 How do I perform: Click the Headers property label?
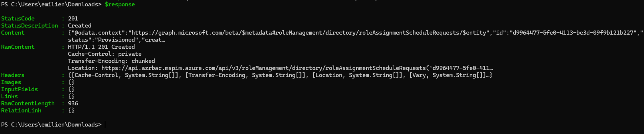pyautogui.click(x=13, y=75)
